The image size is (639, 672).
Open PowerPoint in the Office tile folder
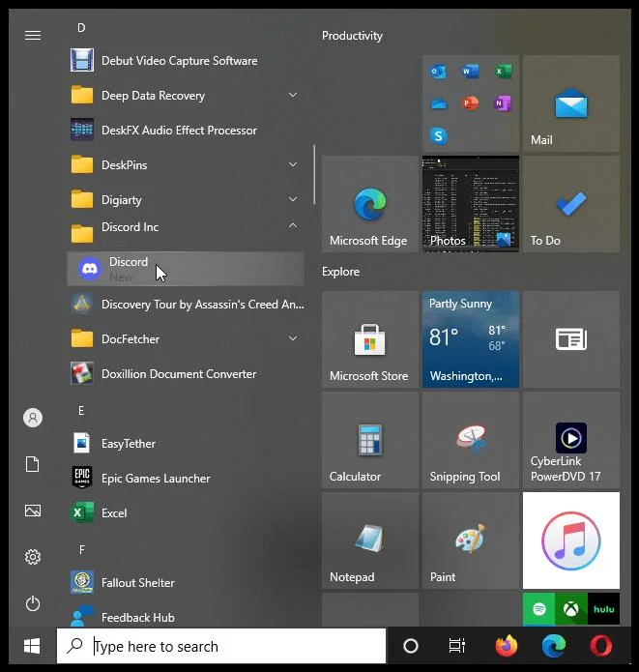coord(470,103)
